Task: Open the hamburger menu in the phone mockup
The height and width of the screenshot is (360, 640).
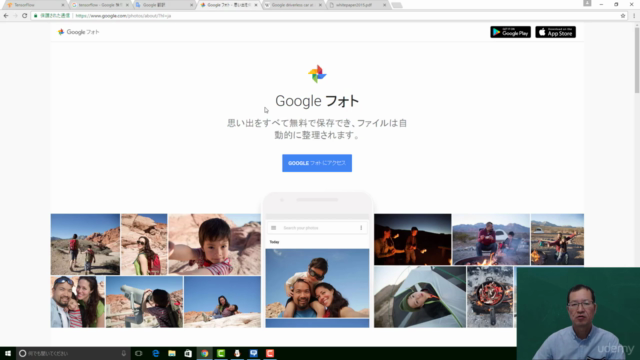Action: (x=273, y=228)
